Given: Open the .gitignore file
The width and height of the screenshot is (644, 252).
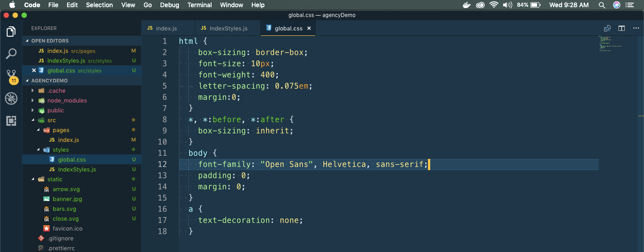Looking at the screenshot, I should click(x=82, y=238).
